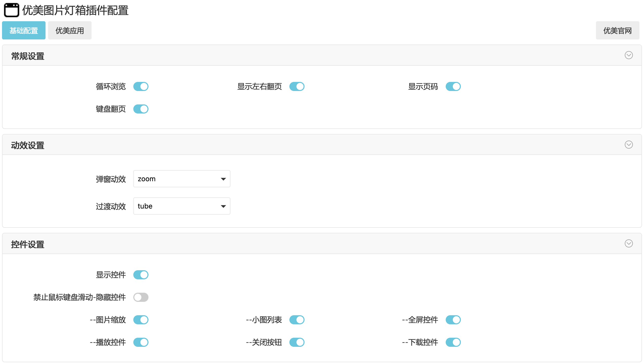
Task: Toggle the --全屏控件 switch
Action: [453, 320]
